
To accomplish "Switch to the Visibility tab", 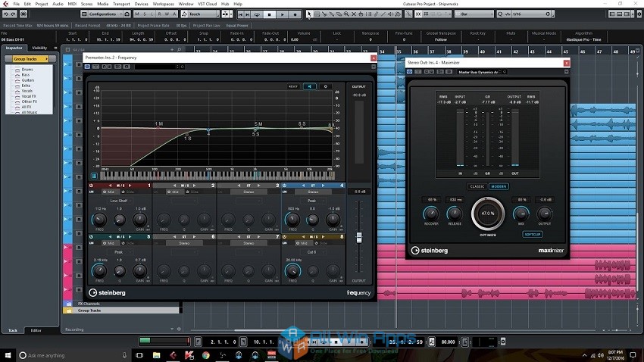I will click(40, 48).
